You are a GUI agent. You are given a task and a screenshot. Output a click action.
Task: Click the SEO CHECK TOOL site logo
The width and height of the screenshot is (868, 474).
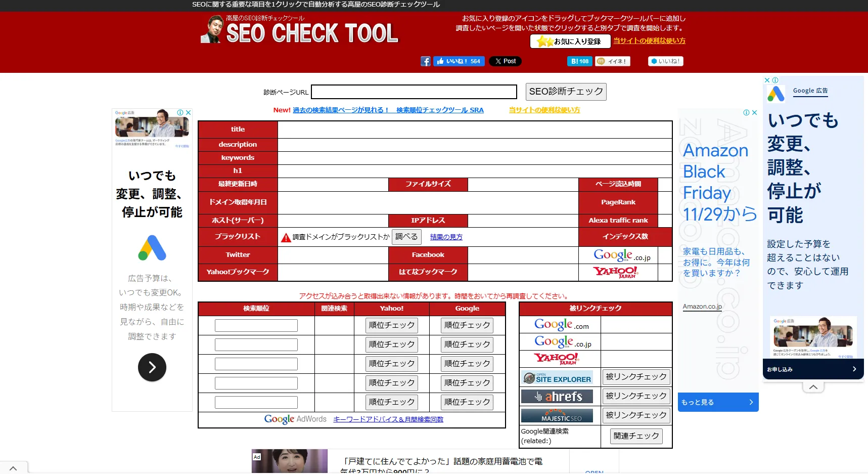point(300,30)
